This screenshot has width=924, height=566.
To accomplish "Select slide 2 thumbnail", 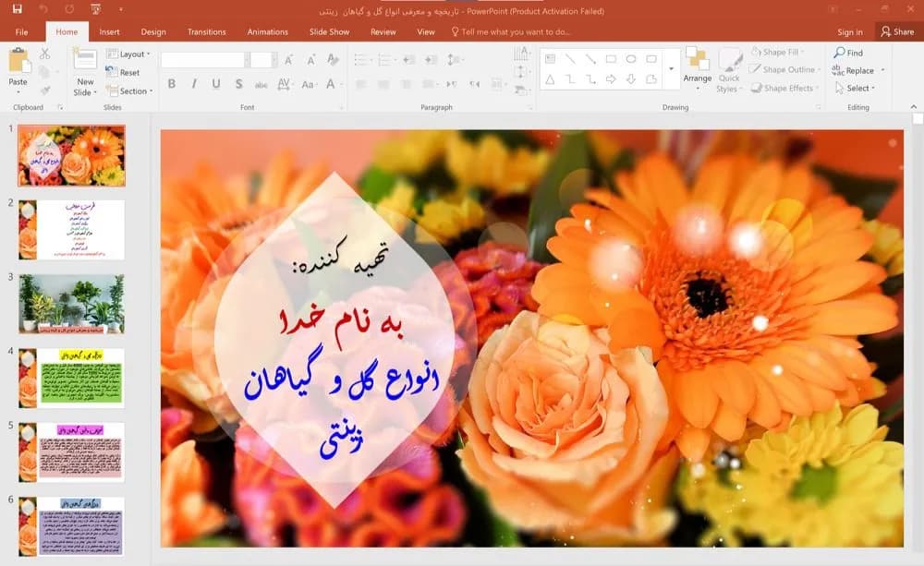I will coord(71,230).
